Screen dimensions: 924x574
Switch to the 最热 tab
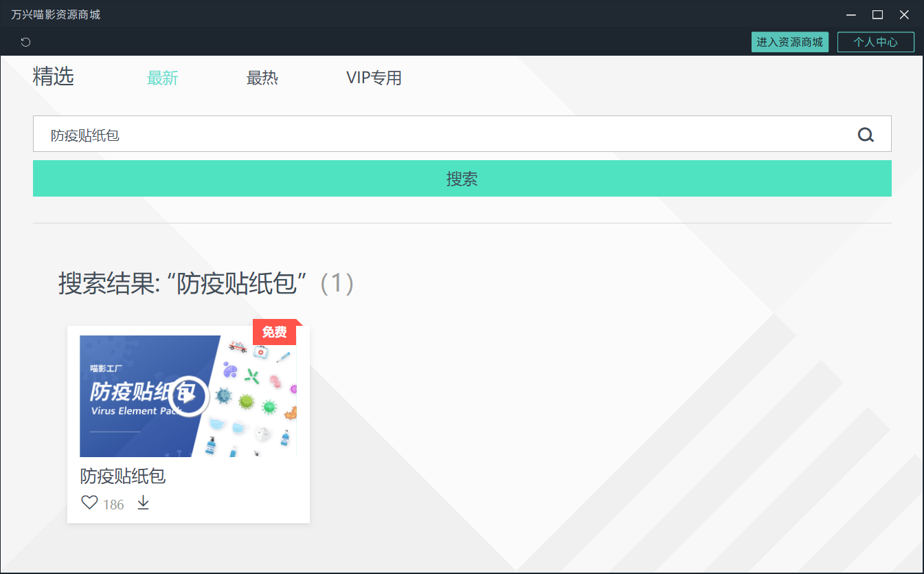pos(262,78)
